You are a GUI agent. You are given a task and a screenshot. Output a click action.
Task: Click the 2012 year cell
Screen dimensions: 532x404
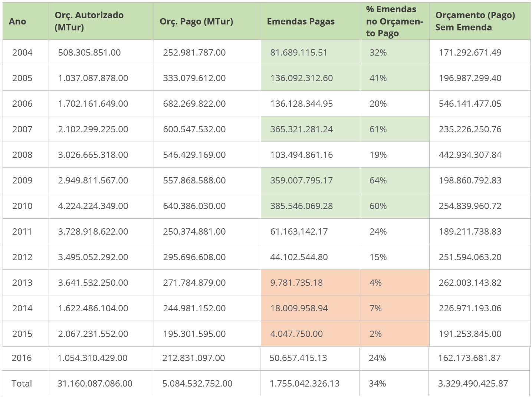(x=22, y=257)
